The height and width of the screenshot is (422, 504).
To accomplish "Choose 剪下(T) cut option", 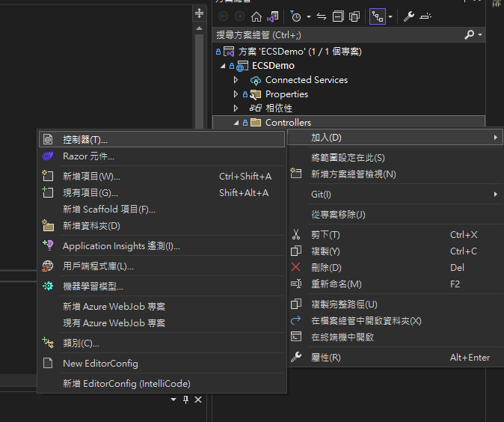I will click(x=395, y=234).
